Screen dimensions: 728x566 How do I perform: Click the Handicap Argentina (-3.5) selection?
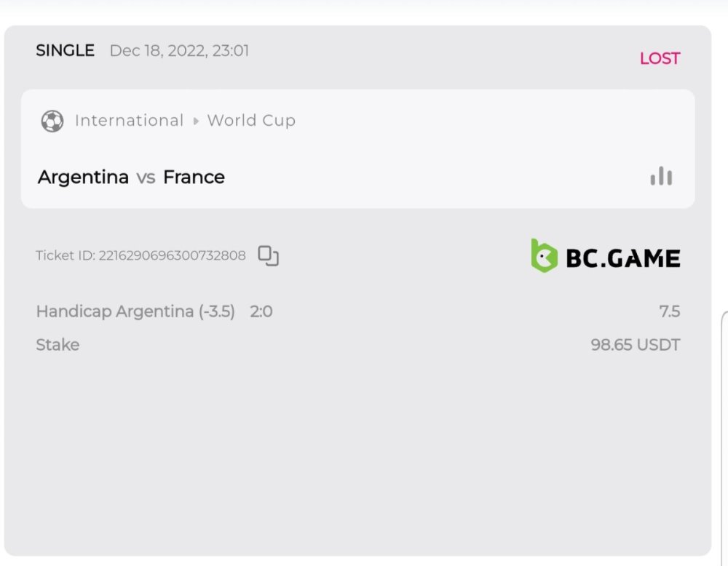135,312
